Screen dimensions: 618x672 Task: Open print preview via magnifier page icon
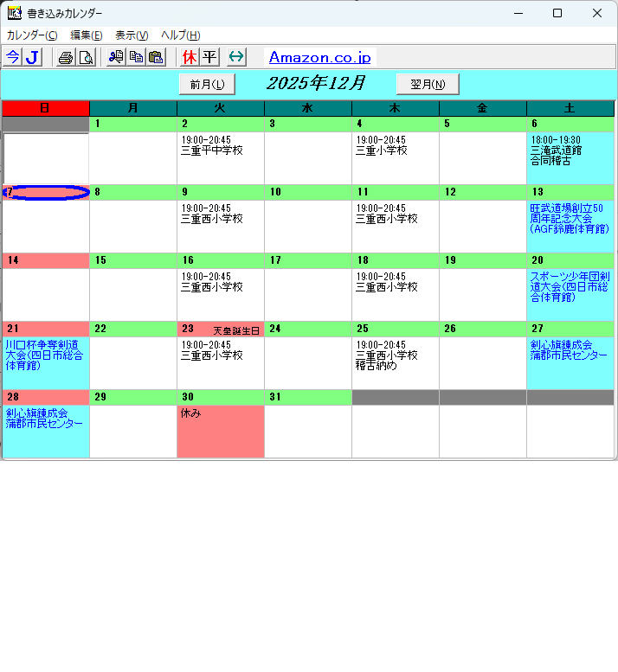pyautogui.click(x=86, y=57)
